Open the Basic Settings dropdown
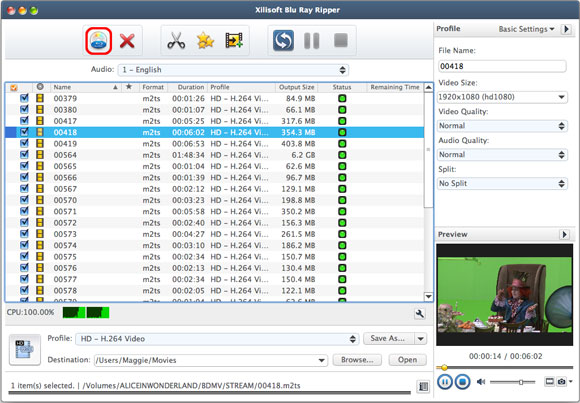 tap(526, 29)
